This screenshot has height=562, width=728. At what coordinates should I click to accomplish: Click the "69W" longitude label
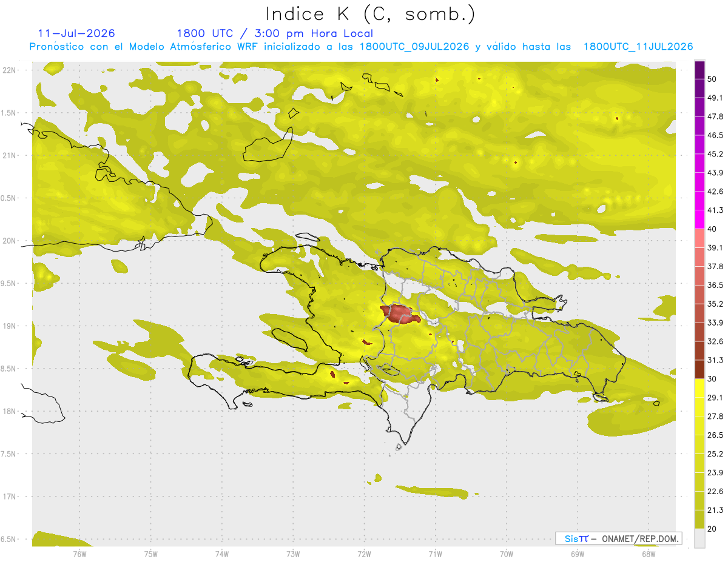578,554
